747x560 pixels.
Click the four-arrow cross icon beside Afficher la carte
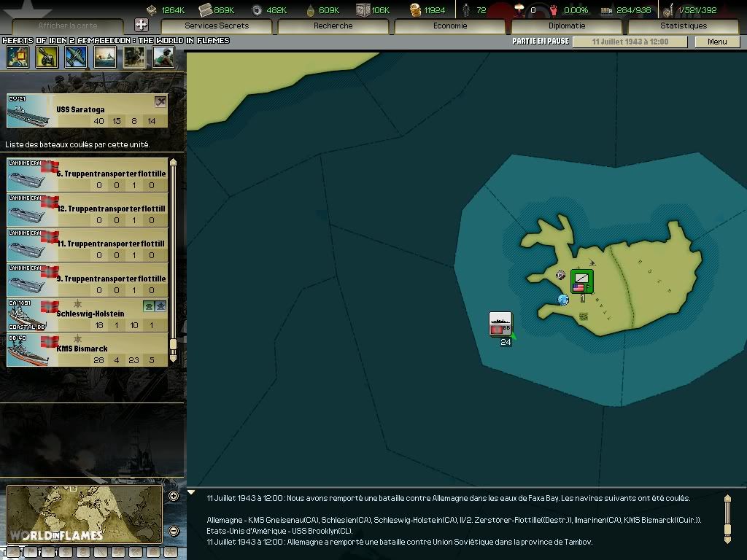(x=142, y=24)
